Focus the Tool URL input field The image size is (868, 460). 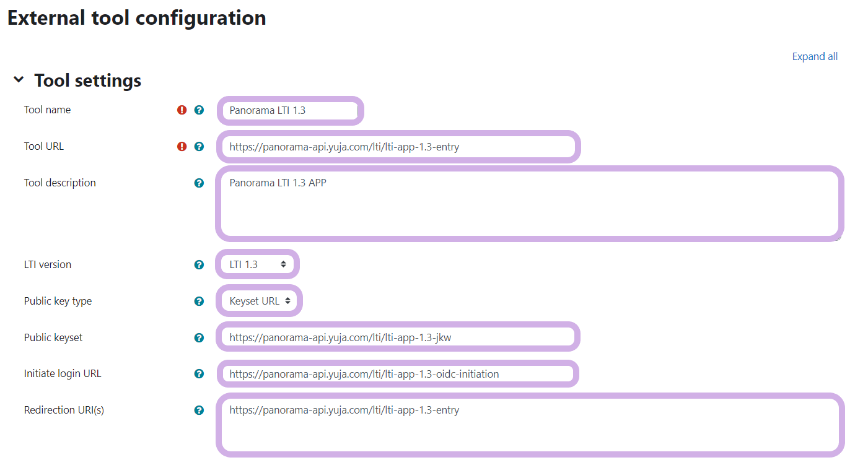tap(398, 147)
